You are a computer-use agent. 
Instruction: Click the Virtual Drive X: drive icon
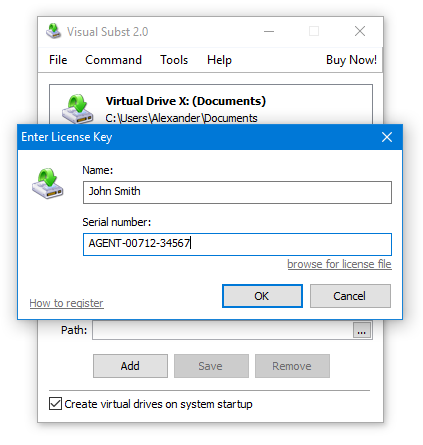tap(77, 109)
